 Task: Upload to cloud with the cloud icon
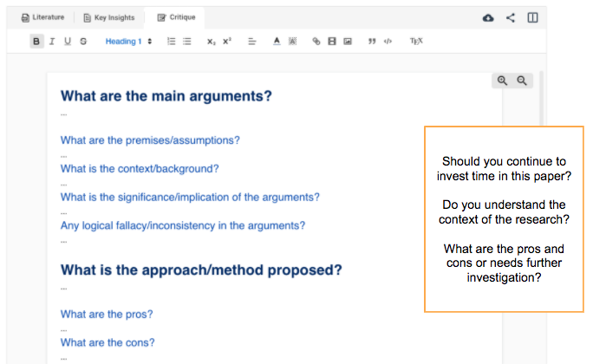point(488,17)
